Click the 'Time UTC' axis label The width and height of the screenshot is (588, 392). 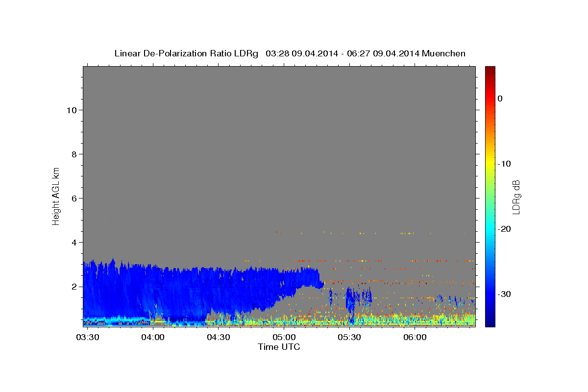tap(279, 347)
